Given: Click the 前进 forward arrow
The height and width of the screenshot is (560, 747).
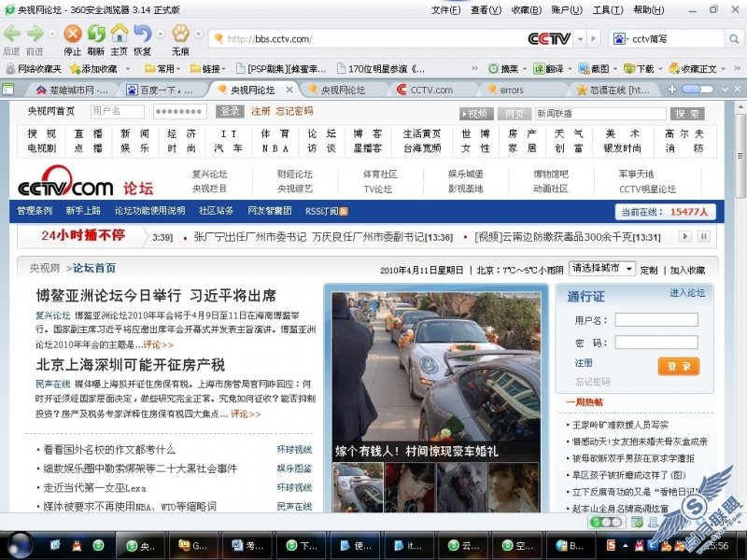Looking at the screenshot, I should 35,34.
